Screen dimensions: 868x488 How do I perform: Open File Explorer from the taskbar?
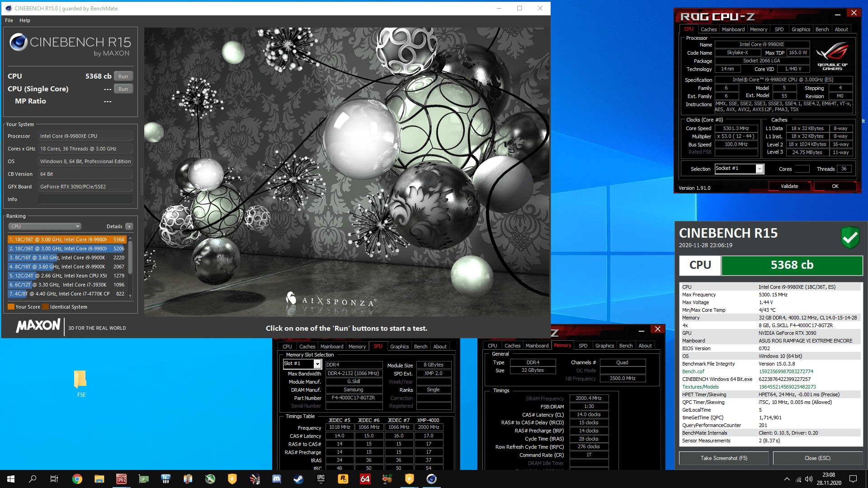pos(99,479)
